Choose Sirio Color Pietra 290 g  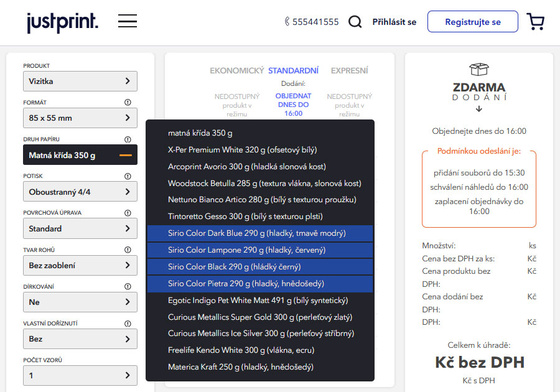(x=260, y=284)
